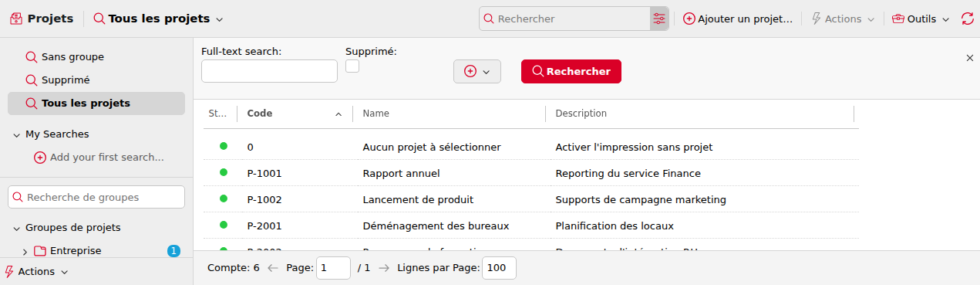The image size is (980, 285).
Task: Click green status dot for P-1002
Action: (224, 198)
